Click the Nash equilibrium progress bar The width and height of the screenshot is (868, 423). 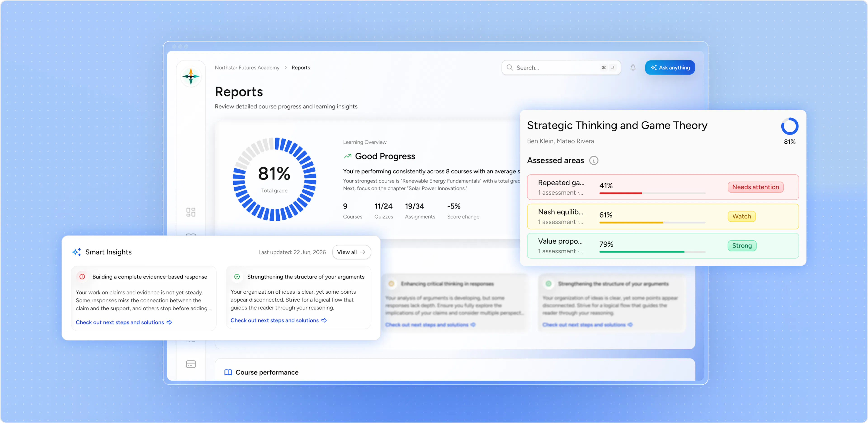pos(652,222)
